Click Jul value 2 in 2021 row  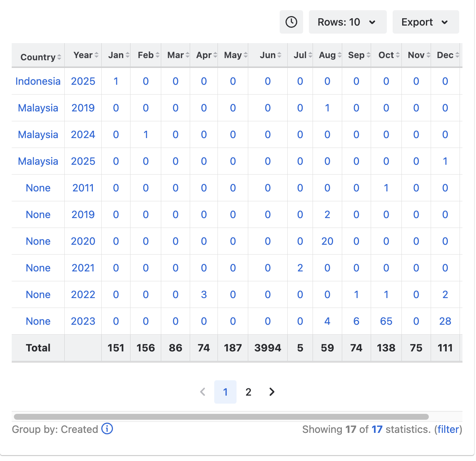[300, 268]
